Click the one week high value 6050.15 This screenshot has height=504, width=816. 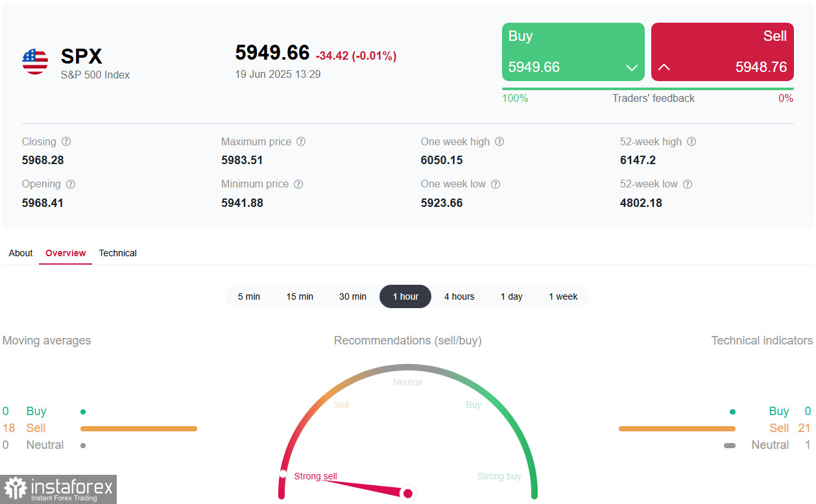tap(442, 160)
